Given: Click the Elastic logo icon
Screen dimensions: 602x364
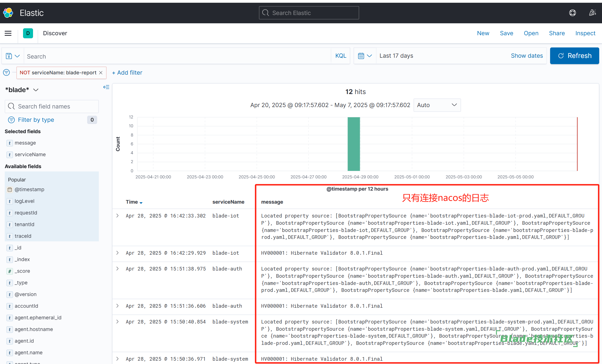Looking at the screenshot, I should pyautogui.click(x=8, y=13).
